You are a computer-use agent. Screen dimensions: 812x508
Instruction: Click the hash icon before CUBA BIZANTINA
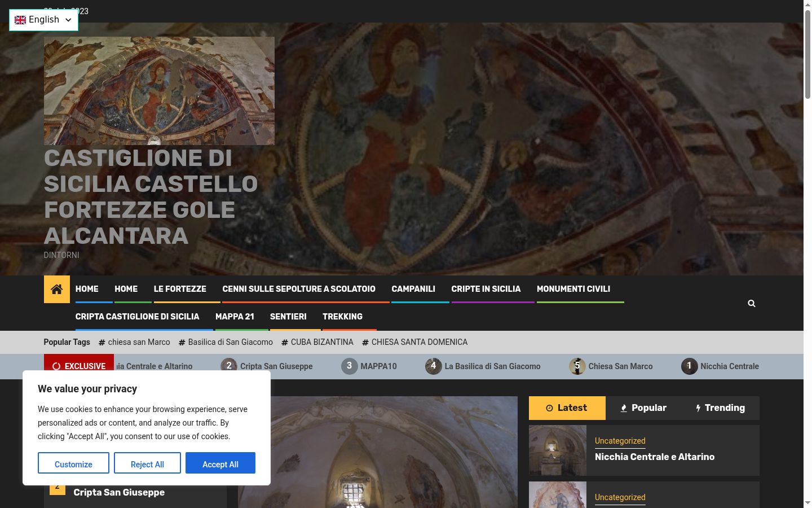285,343
